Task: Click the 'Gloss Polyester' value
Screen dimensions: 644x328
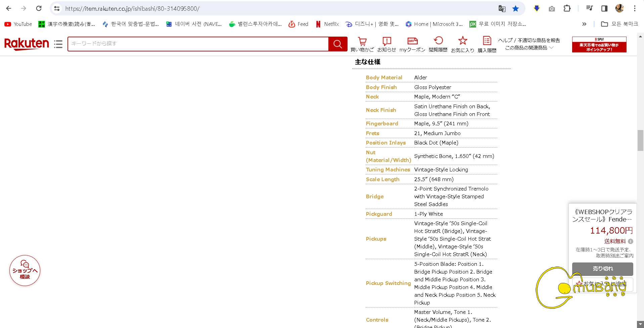Action: [432, 87]
